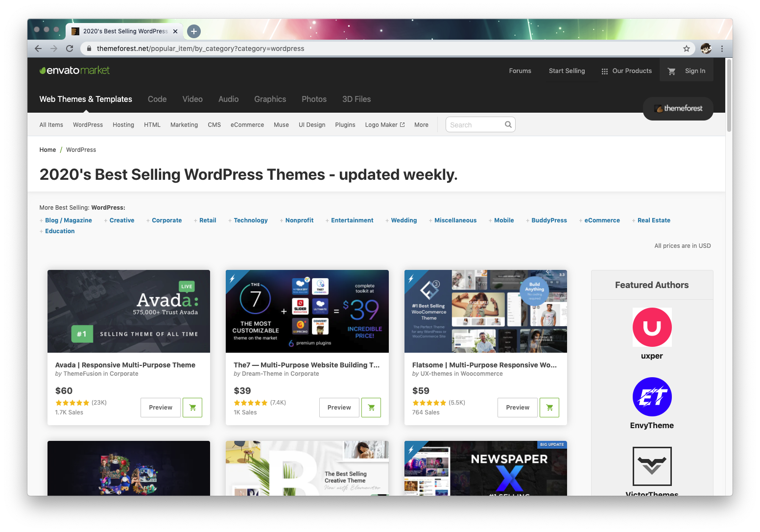Image resolution: width=760 pixels, height=532 pixels.
Task: Open the VictorThemes author logo
Action: tap(652, 466)
